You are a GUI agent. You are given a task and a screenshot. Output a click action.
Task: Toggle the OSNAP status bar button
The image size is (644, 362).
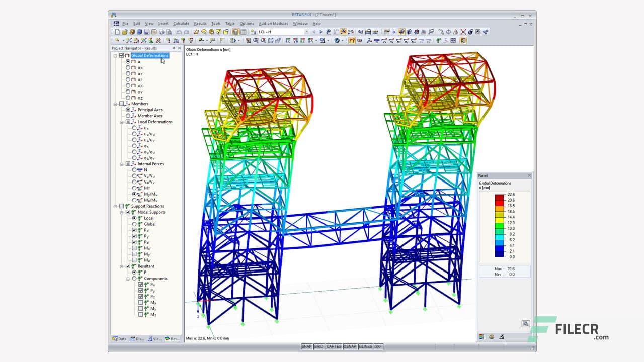pos(350,346)
